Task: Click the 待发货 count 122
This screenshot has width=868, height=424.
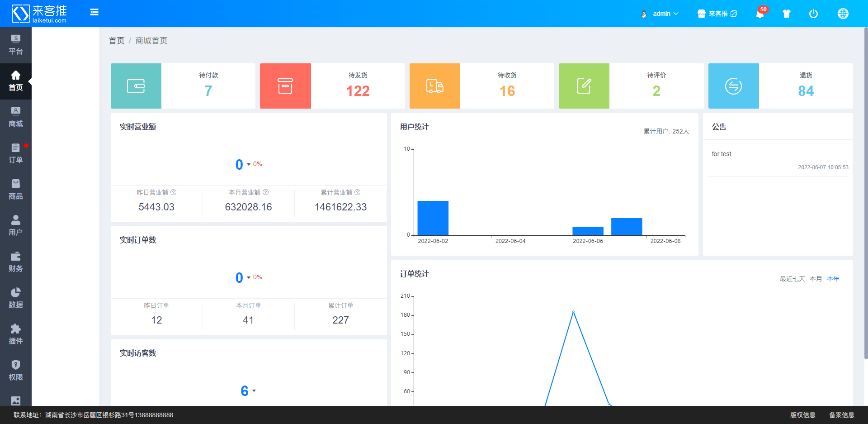Action: (358, 91)
